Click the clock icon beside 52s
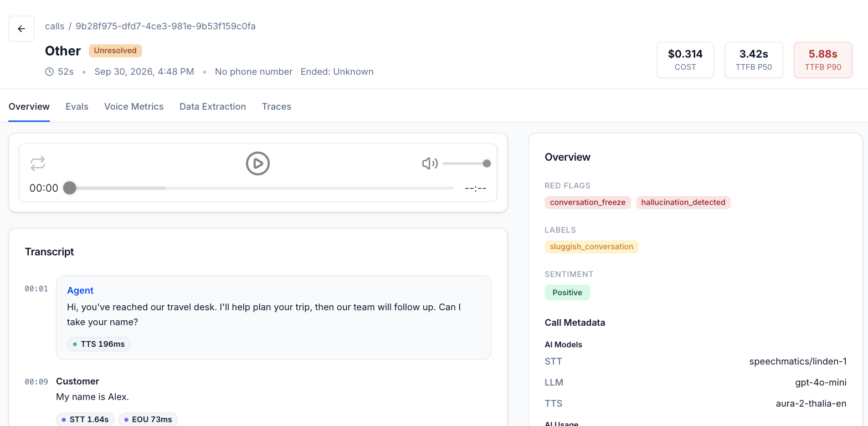The width and height of the screenshot is (868, 426). point(49,71)
